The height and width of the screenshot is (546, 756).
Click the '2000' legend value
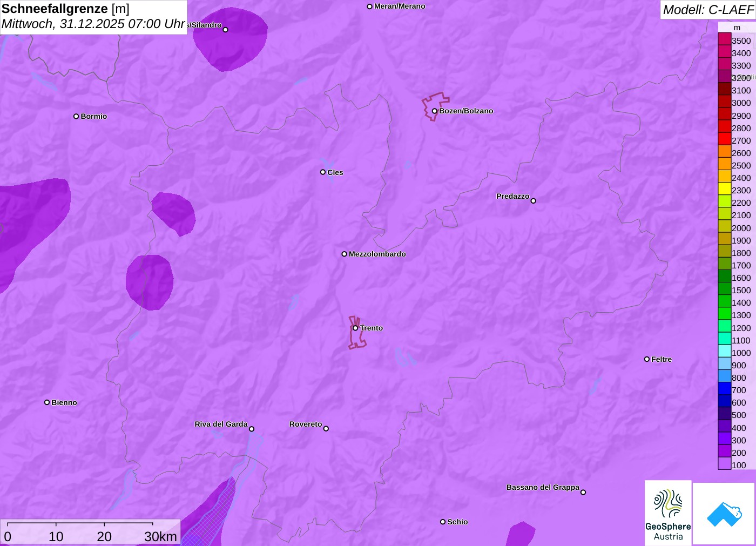pyautogui.click(x=741, y=228)
